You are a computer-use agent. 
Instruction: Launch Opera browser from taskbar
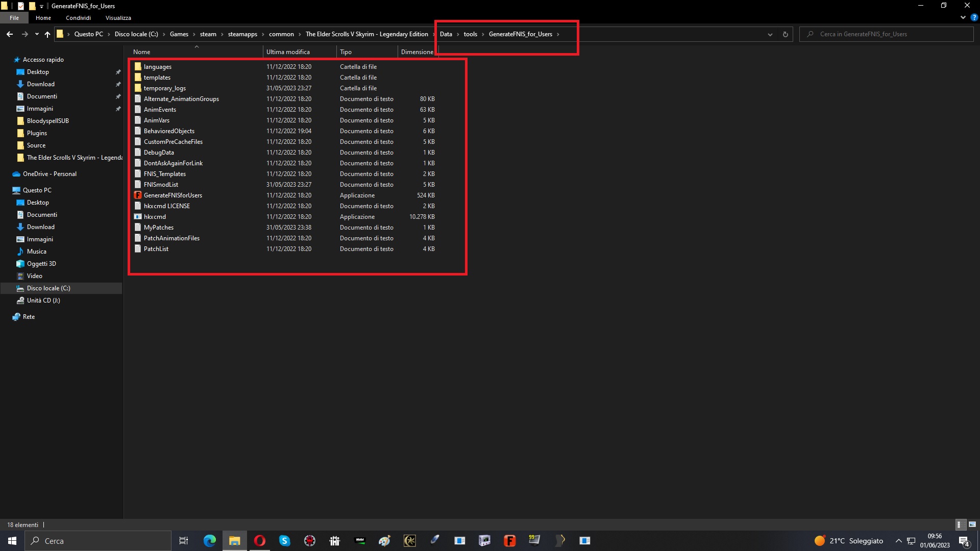point(259,541)
